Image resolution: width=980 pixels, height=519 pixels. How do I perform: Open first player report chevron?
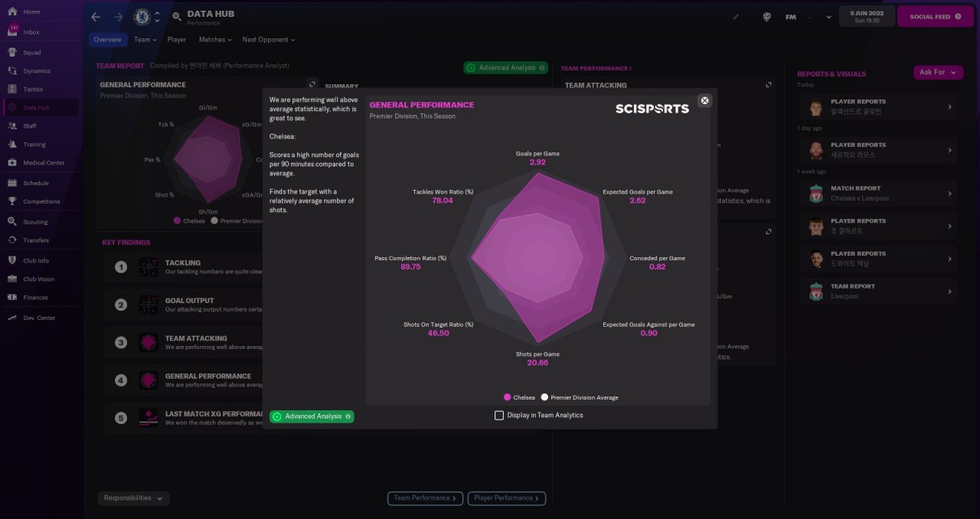pyautogui.click(x=949, y=106)
